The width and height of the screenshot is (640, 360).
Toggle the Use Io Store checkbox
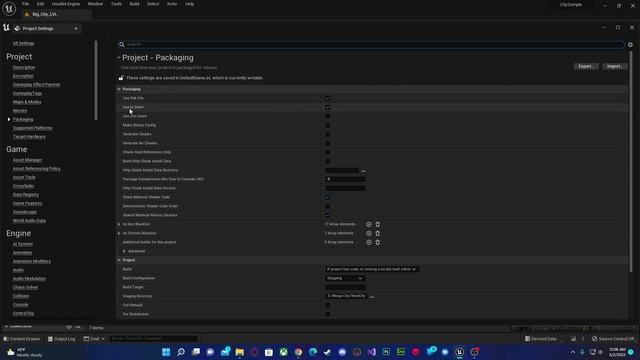[327, 107]
